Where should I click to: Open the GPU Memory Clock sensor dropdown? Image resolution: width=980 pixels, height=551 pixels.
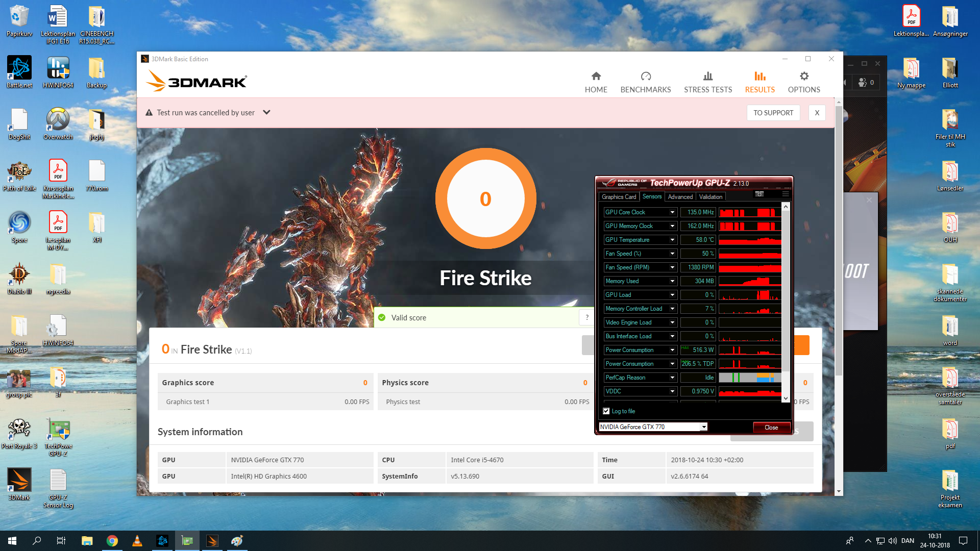tap(672, 226)
